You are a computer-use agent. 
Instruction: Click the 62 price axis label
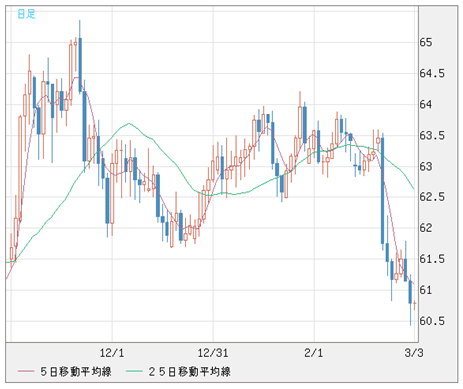[426, 228]
